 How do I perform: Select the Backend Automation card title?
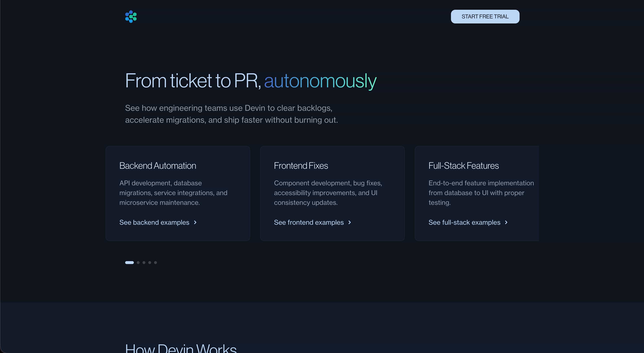pos(157,166)
